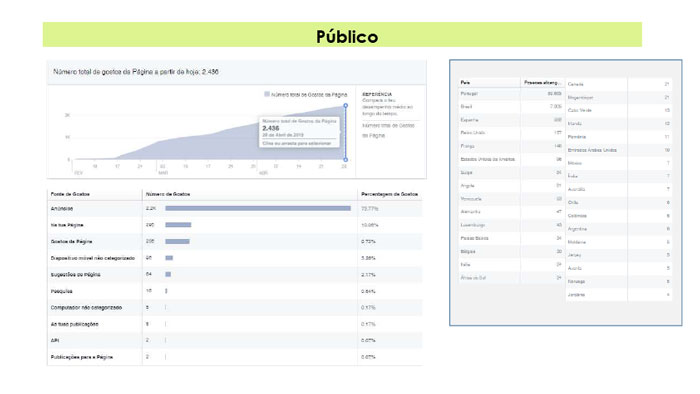700x394 pixels.
Task: Select Moldávia in the second country column
Action: 577,242
